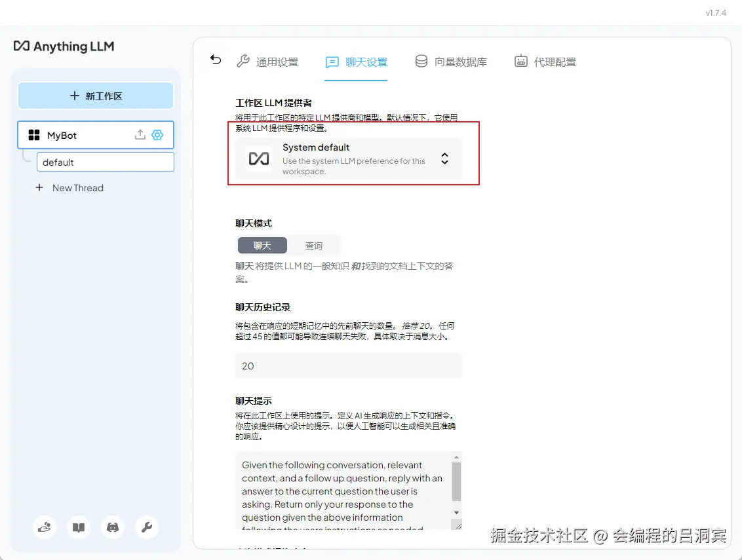The height and width of the screenshot is (560, 742).
Task: Switch to 通用设置 tab
Action: (x=267, y=62)
